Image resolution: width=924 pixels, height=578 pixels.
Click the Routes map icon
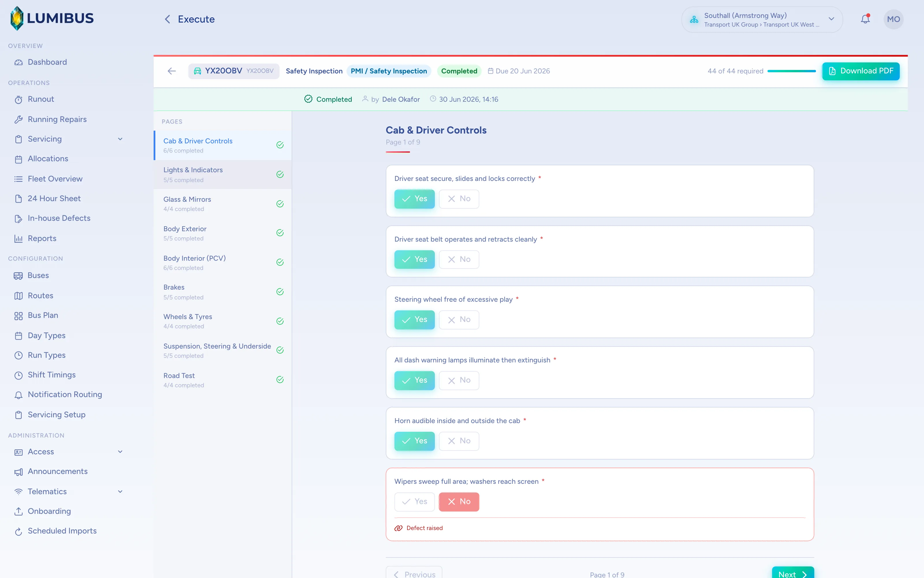pos(18,295)
